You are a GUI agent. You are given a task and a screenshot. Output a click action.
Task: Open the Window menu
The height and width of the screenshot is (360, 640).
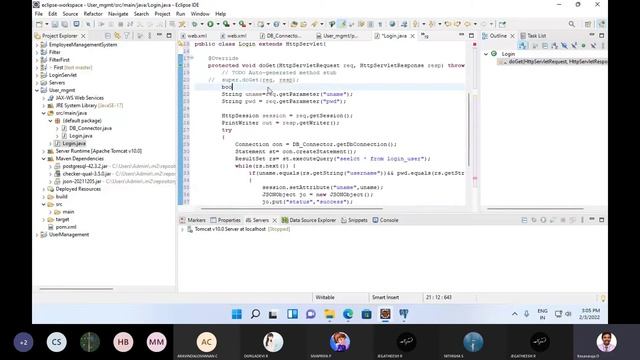click(x=200, y=14)
